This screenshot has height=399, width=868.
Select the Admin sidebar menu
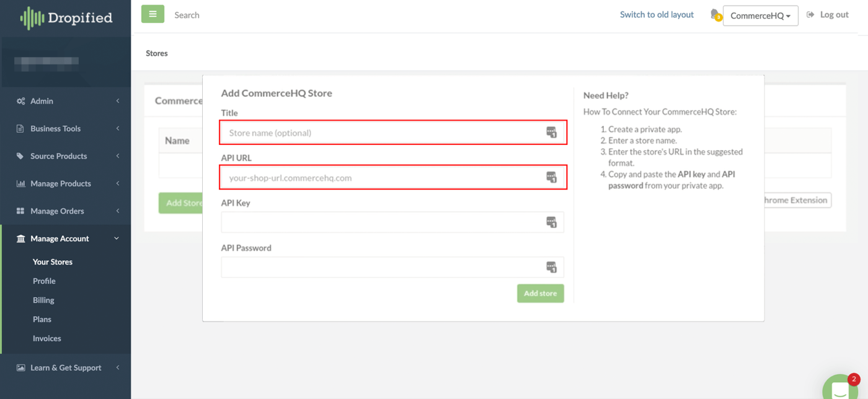(65, 101)
